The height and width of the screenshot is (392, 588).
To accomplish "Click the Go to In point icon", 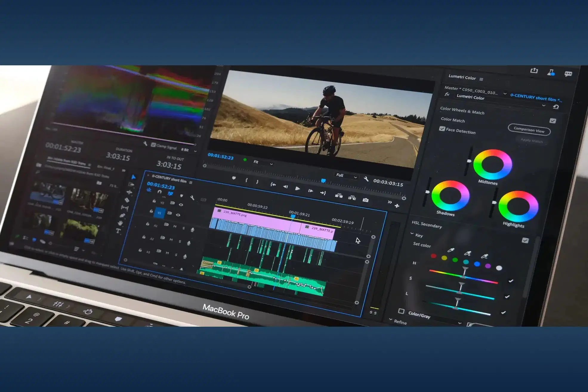I will (273, 184).
